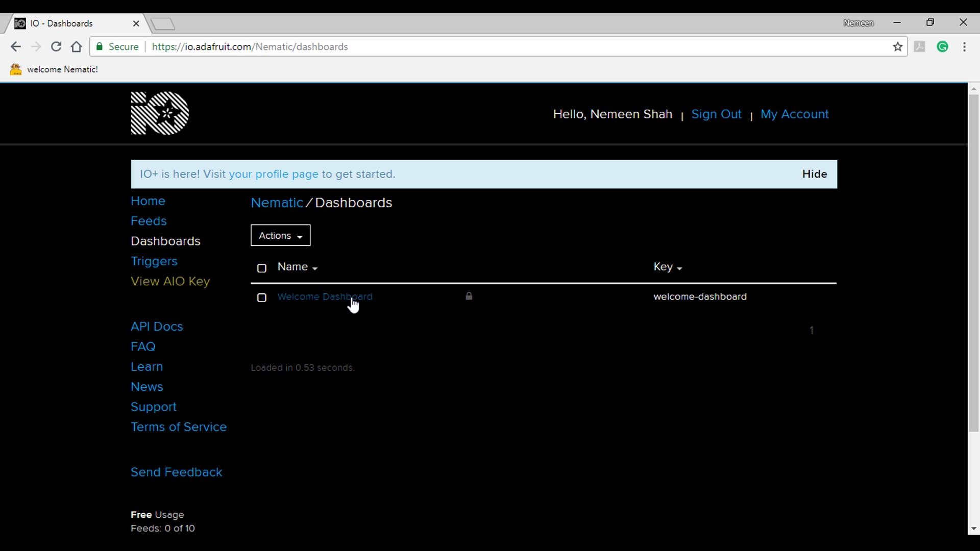Click the page scrollbar up arrow
Viewport: 980px width, 551px height.
[973, 89]
